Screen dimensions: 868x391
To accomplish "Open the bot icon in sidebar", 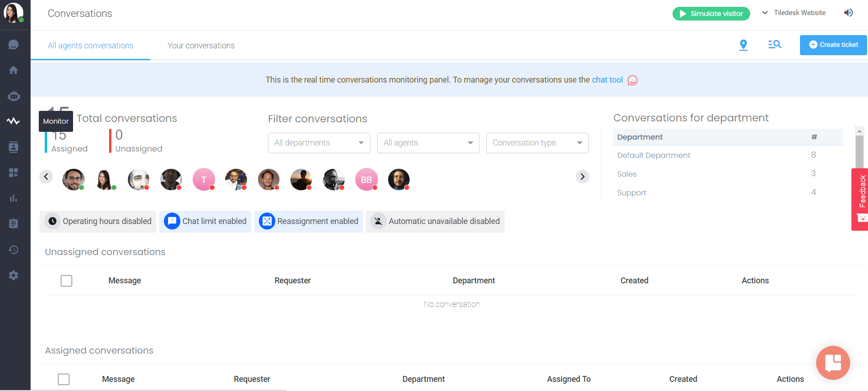I will click(14, 96).
